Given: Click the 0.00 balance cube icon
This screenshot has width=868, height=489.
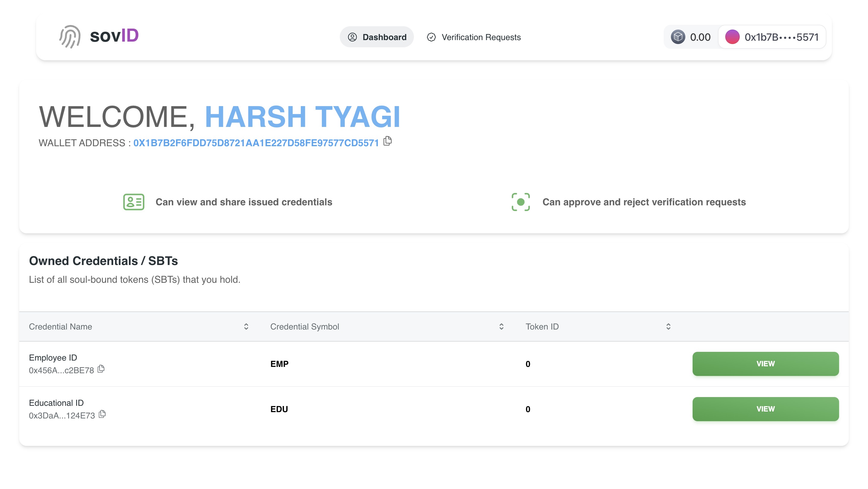Looking at the screenshot, I should pyautogui.click(x=678, y=37).
